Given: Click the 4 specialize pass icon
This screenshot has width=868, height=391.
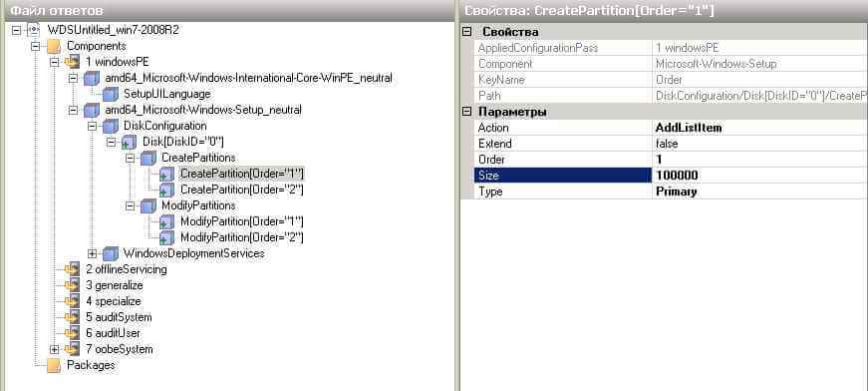Looking at the screenshot, I should [72, 302].
